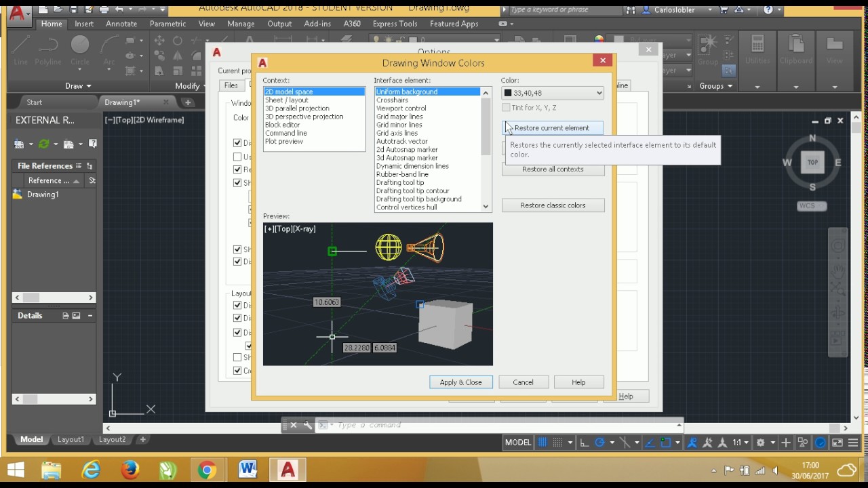Open the WCS dropdown under ViewCube
Viewport: 868px width, 488px height.
(x=812, y=206)
